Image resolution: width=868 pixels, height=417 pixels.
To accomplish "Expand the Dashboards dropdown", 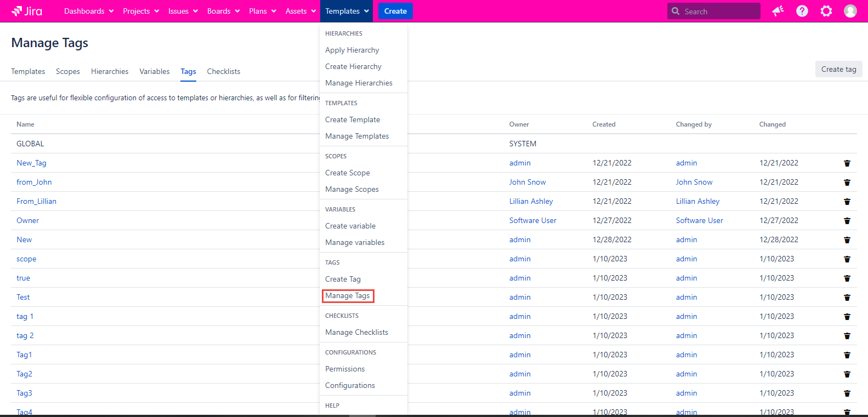I will point(88,11).
